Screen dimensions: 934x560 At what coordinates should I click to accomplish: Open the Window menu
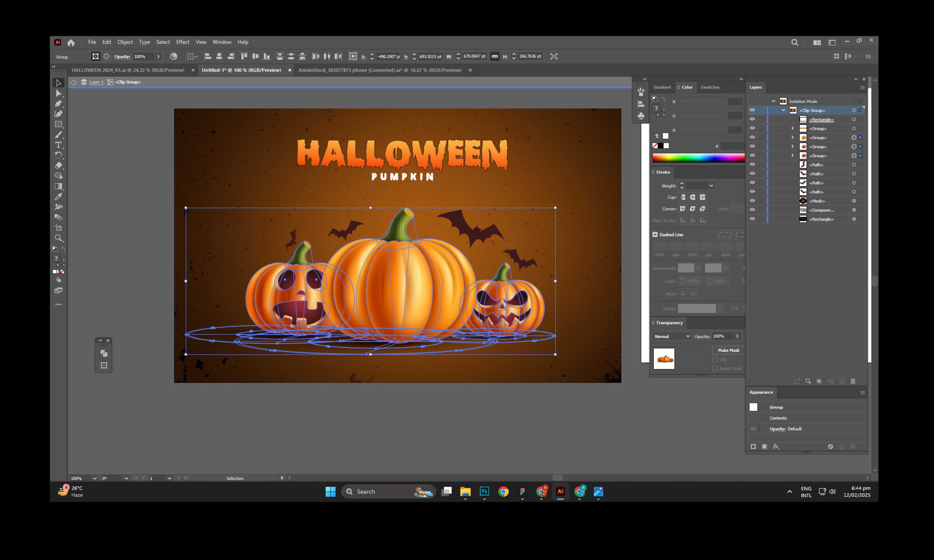click(222, 42)
